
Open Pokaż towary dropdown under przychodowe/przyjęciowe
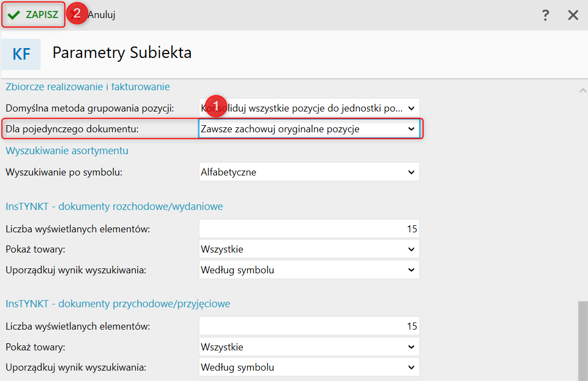click(309, 347)
